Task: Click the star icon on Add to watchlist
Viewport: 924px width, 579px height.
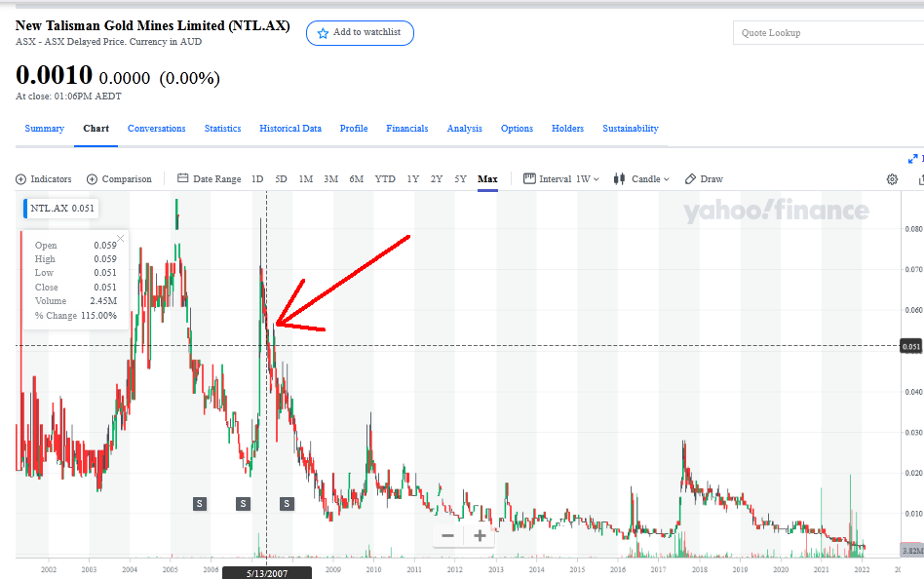Action: pos(323,33)
